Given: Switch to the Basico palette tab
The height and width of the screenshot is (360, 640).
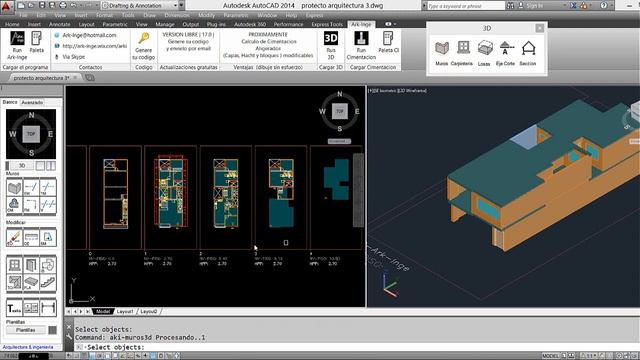Looking at the screenshot, I should pyautogui.click(x=10, y=102).
